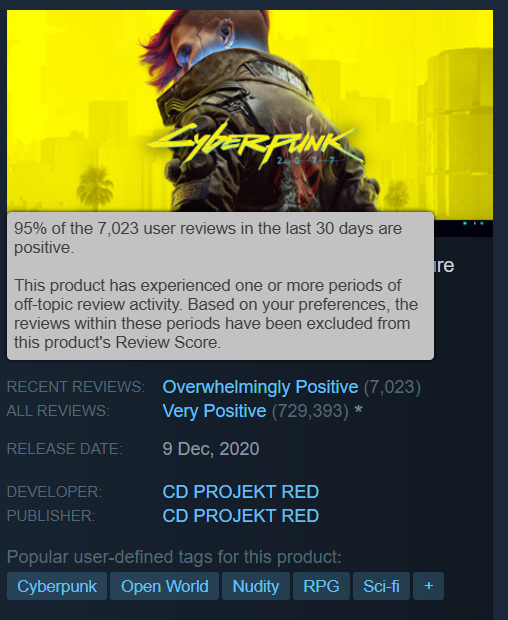
Task: Click the release date 9 Dec, 2020
Action: [211, 449]
